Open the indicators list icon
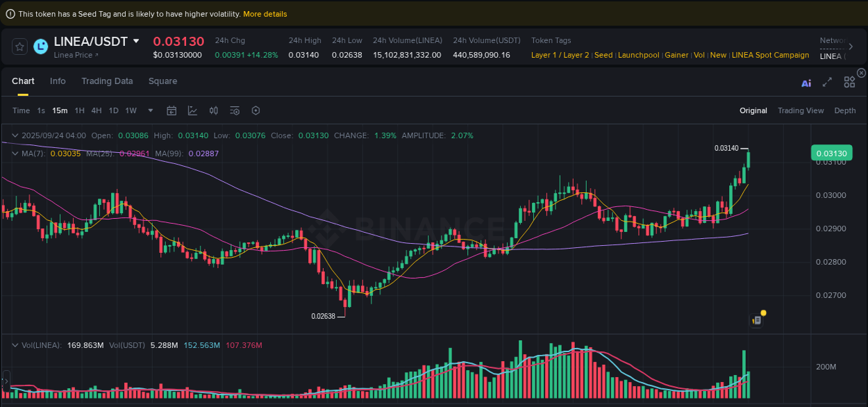 [x=234, y=110]
